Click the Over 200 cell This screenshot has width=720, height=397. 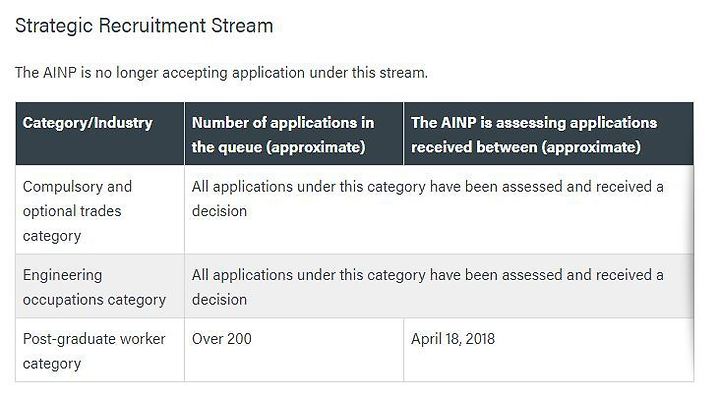(294, 350)
